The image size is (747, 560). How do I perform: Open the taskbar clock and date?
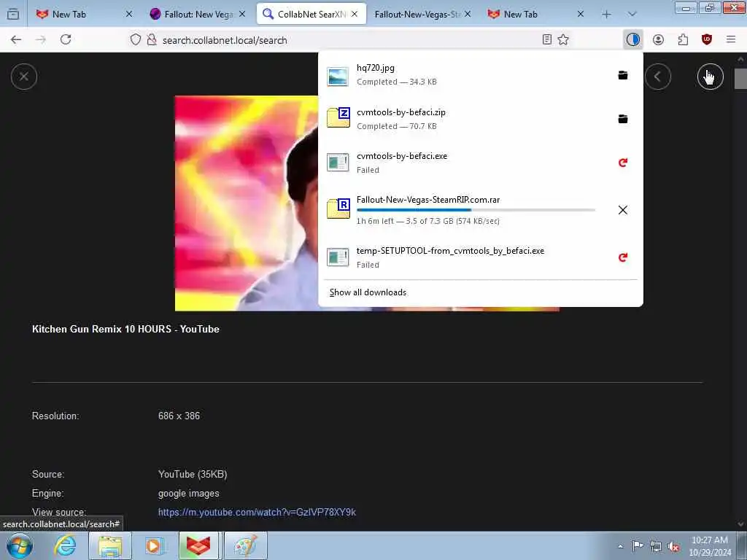coord(710,546)
